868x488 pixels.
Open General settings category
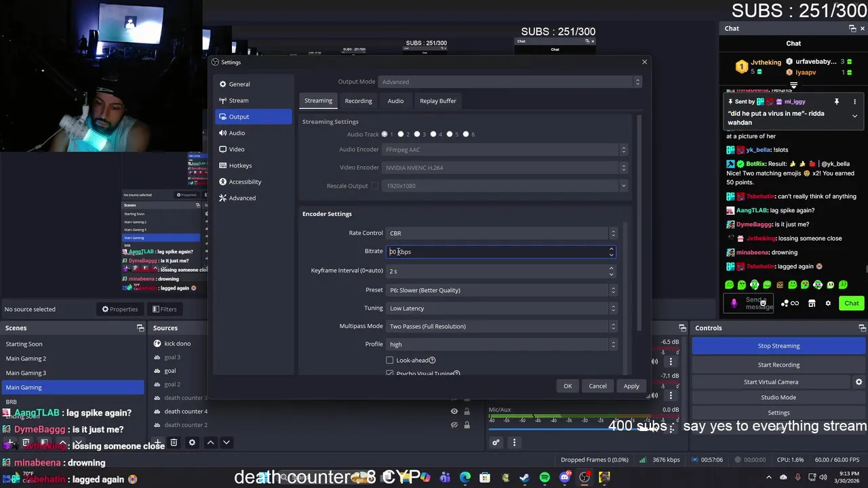[254, 84]
